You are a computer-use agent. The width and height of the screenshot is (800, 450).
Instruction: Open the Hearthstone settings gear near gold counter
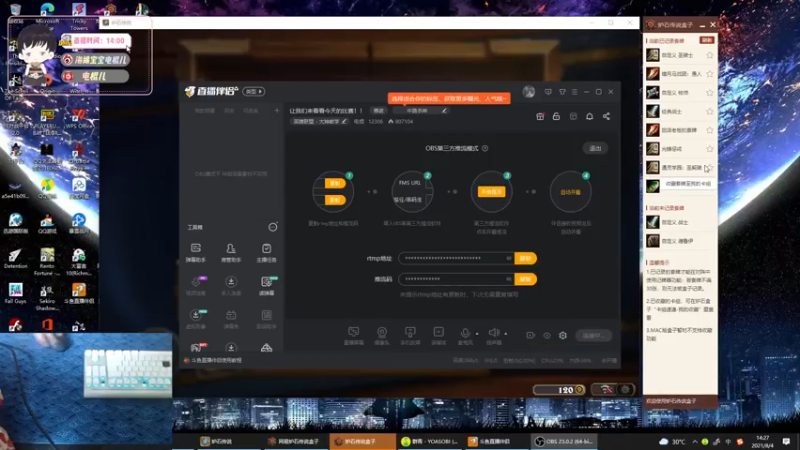(x=626, y=389)
